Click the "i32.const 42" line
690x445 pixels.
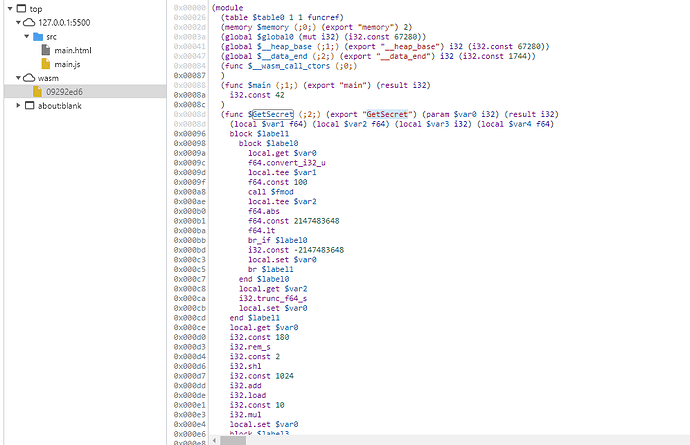pyautogui.click(x=257, y=95)
